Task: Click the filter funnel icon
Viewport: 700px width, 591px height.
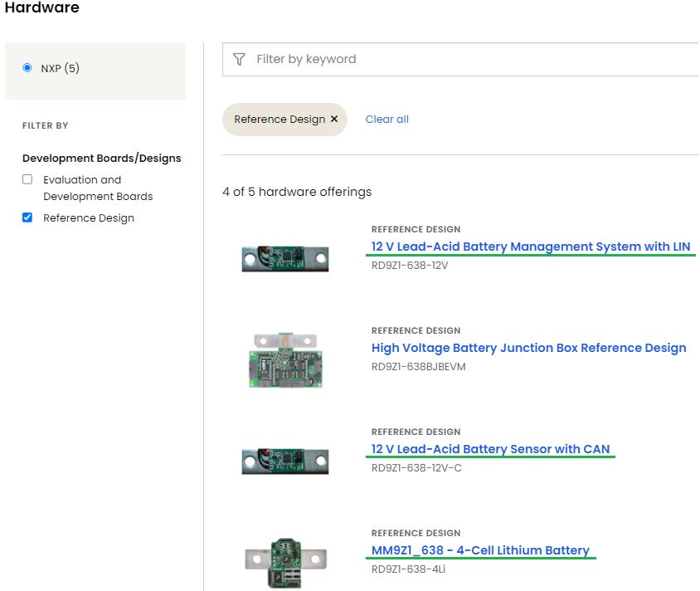Action: tap(240, 59)
